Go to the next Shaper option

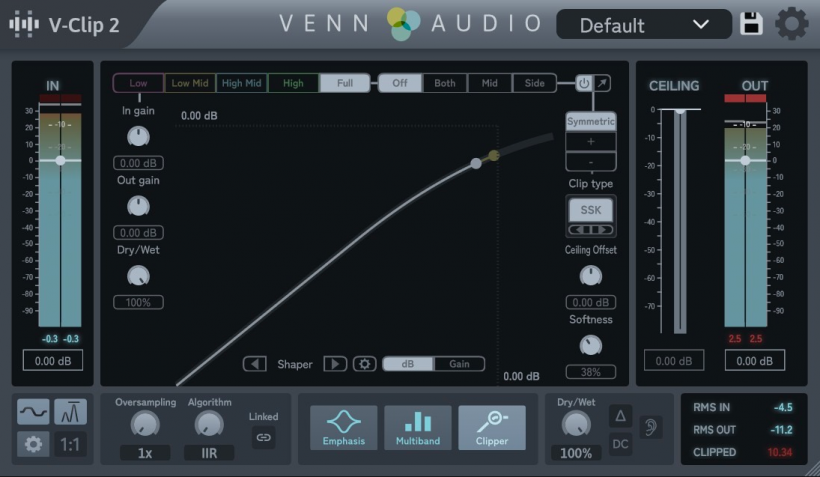pos(335,364)
